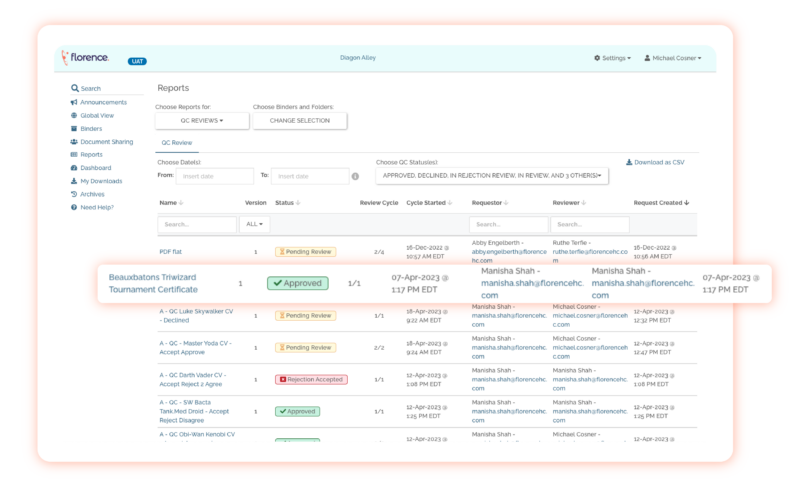Sort by Cycle Started column arrow

pyautogui.click(x=450, y=203)
